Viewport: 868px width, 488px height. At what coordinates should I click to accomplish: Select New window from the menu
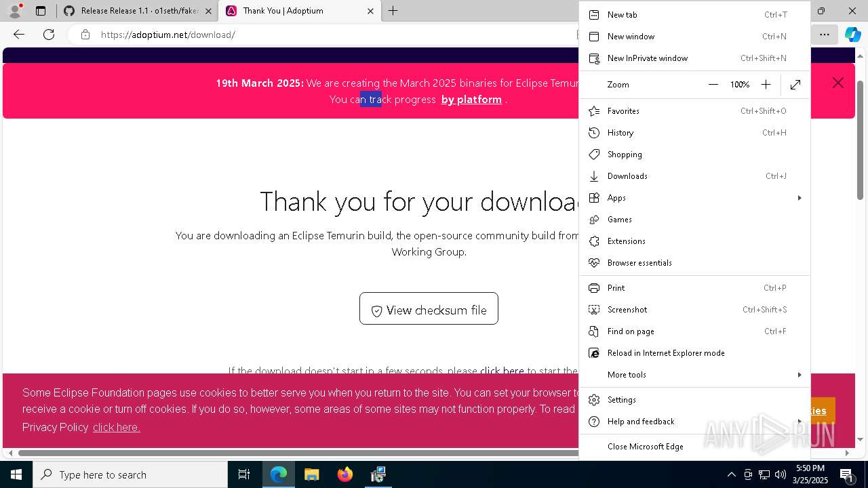[x=694, y=37]
